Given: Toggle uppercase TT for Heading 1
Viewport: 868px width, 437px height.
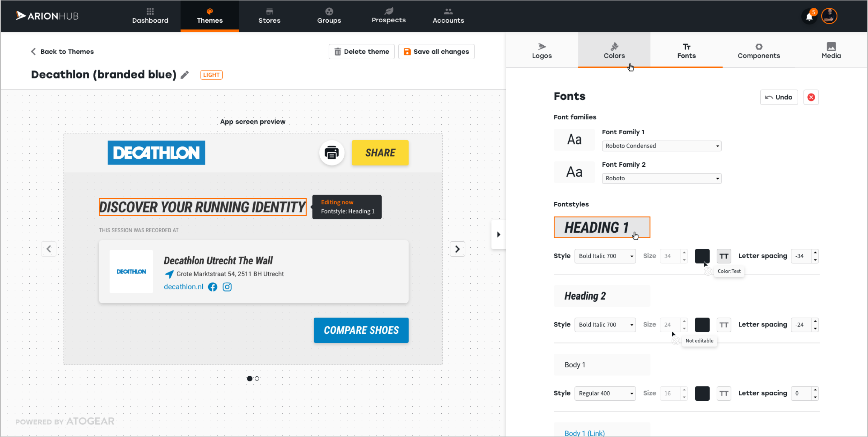Looking at the screenshot, I should point(724,256).
